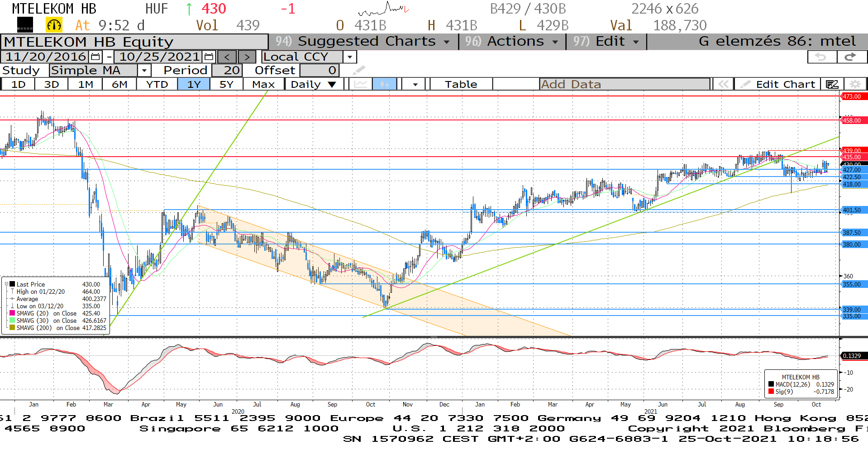This screenshot has height=464, width=868.
Task: Click the MTELEKOM HB Equity security field
Action: click(x=134, y=42)
